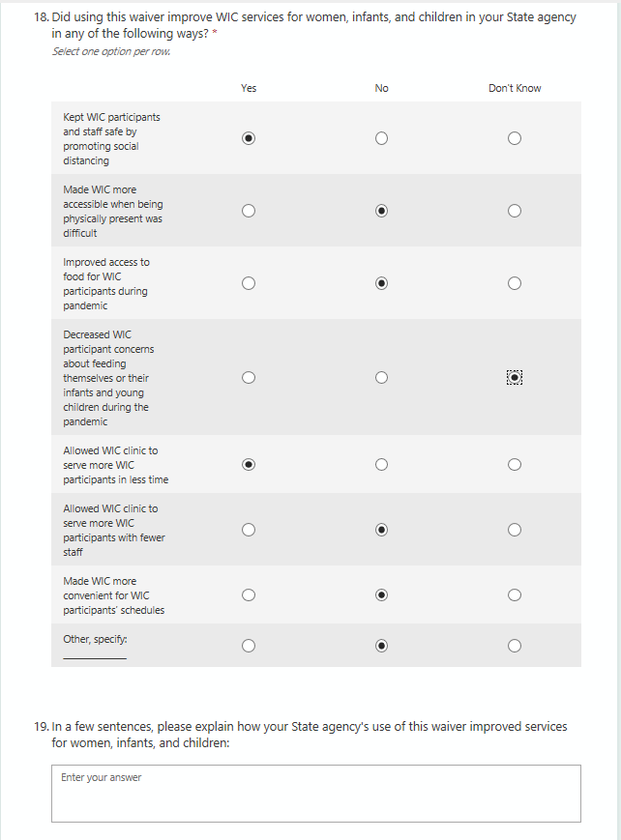The height and width of the screenshot is (840, 621).
Task: Select Yes for improved access to food
Action: pos(249,283)
